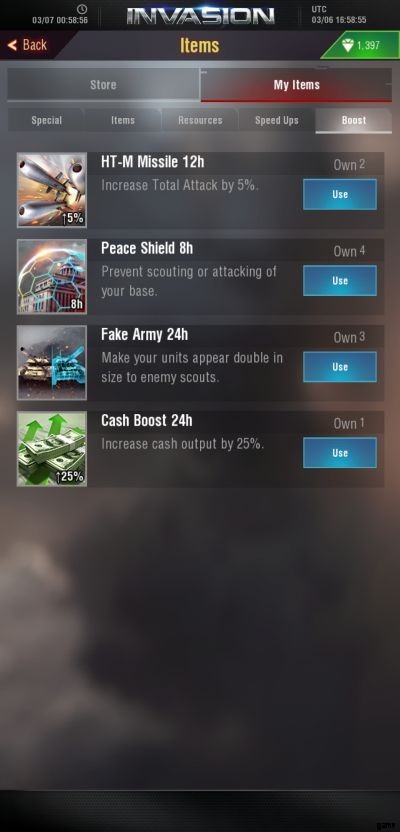Go back with the Back arrow
Image resolution: width=400 pixels, height=832 pixels.
pos(28,45)
